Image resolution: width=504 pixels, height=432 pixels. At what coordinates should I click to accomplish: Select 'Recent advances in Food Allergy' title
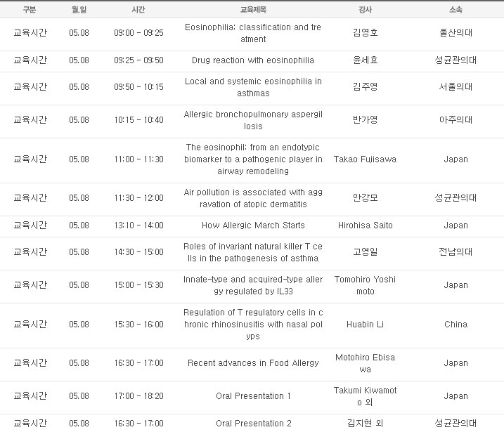tap(253, 363)
